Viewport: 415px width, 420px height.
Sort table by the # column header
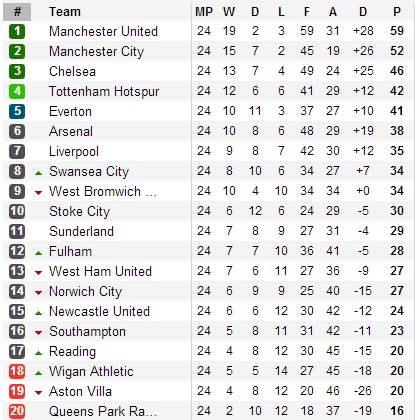coord(17,12)
